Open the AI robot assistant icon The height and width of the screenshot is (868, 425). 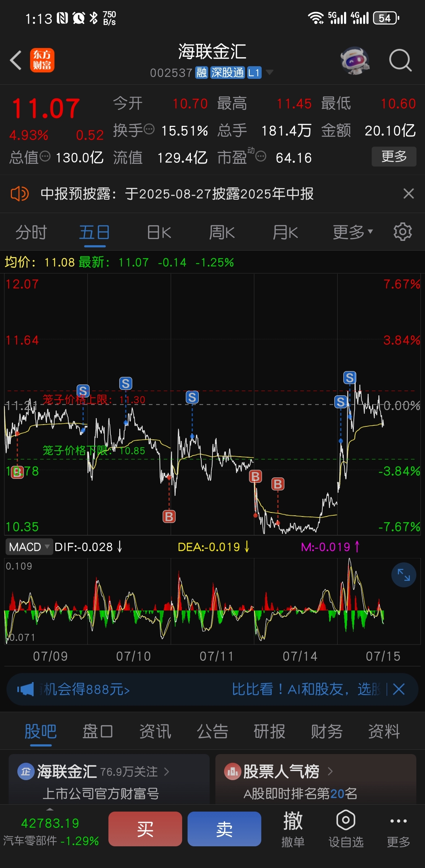click(355, 60)
